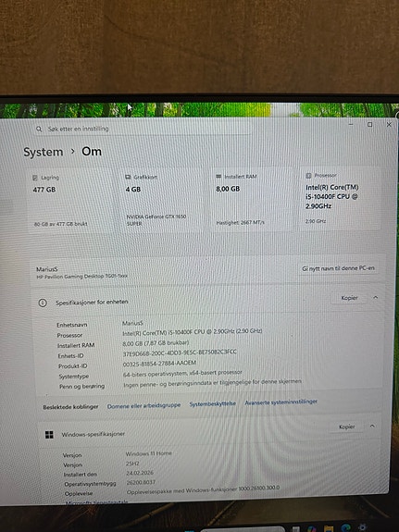Copy Windows specifications with Kopier button
The image size is (399, 532).
pyautogui.click(x=347, y=427)
